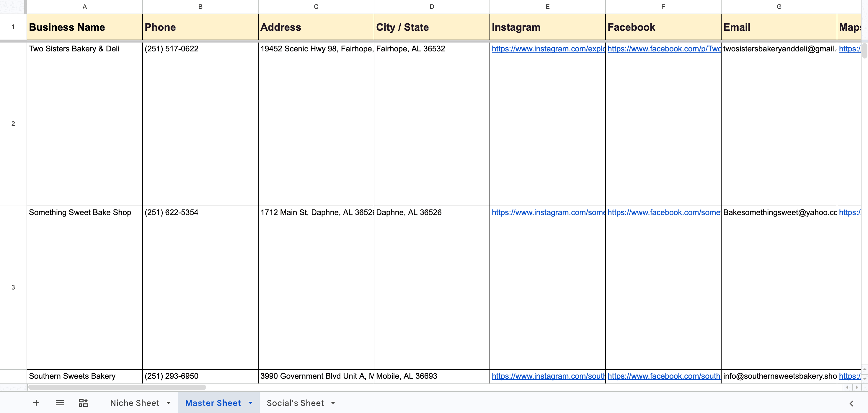Click horizontal scroll left arrow
Image resolution: width=868 pixels, height=413 pixels.
click(847, 387)
